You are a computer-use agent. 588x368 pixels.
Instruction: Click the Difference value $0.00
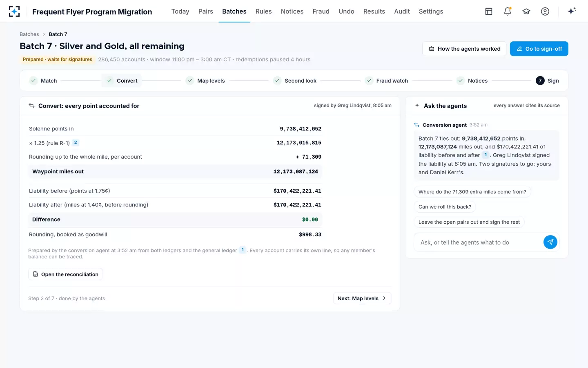pos(310,220)
